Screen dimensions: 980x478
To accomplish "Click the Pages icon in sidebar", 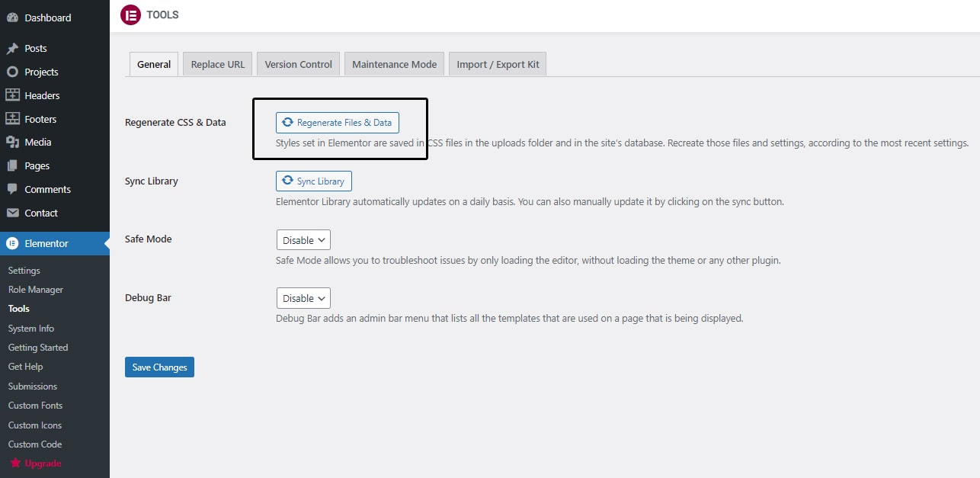I will click(12, 165).
